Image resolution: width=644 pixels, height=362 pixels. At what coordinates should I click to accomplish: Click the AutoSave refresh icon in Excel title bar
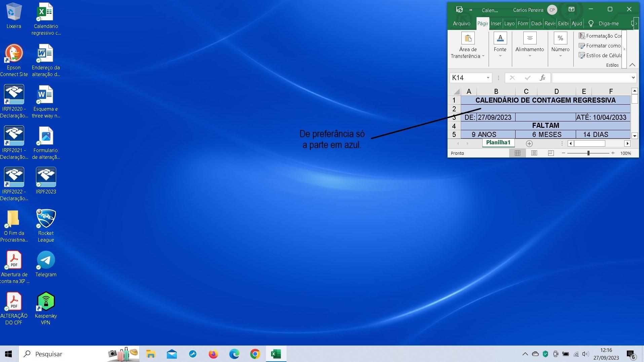(x=459, y=10)
